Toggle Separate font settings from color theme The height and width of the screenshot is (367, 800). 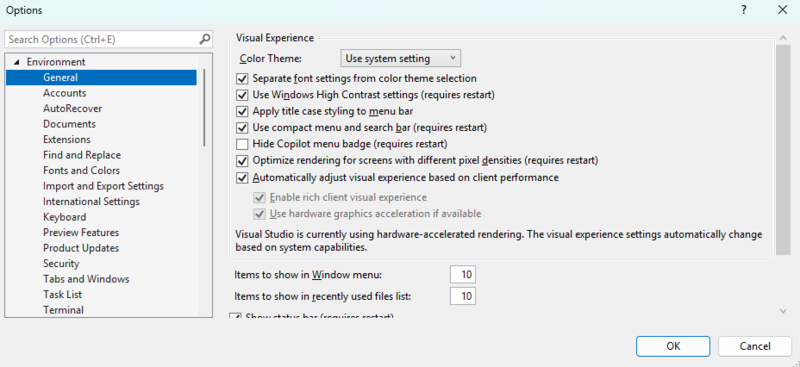(242, 79)
